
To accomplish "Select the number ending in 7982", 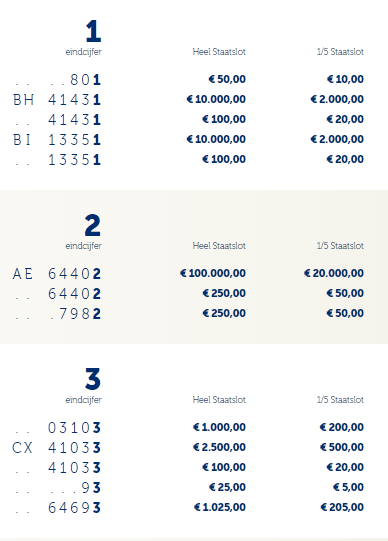I will pyautogui.click(x=75, y=314).
